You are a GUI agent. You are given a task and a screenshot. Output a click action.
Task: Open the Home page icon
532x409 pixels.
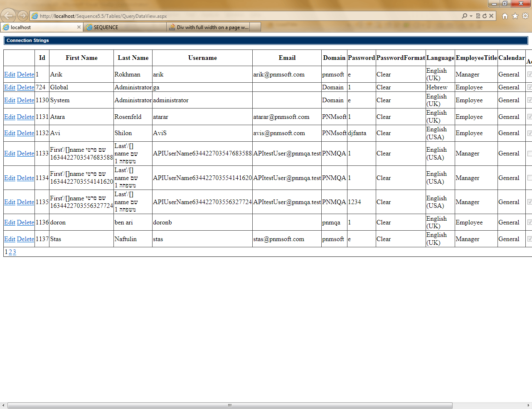click(505, 16)
